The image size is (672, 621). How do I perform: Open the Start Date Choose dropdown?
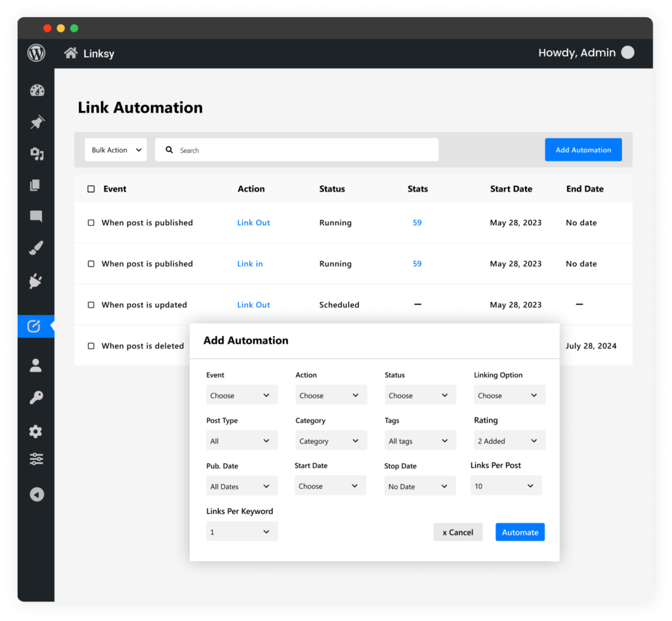pos(330,485)
